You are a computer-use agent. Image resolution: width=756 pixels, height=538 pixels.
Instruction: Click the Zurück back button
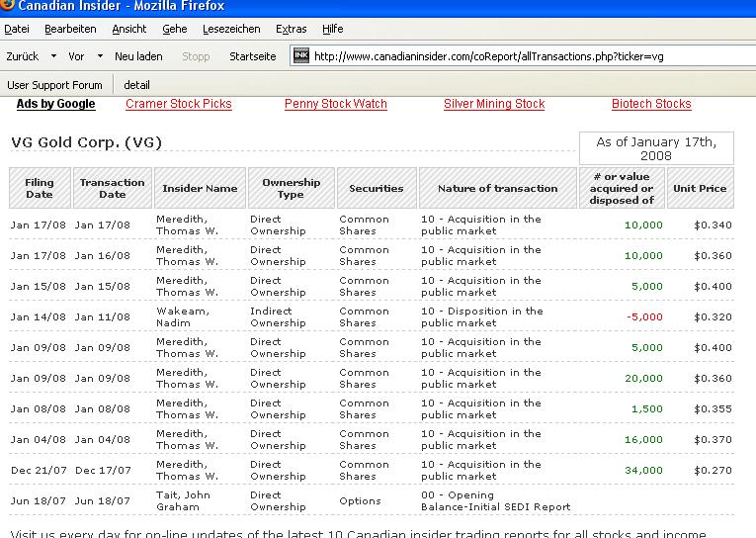tap(22, 56)
